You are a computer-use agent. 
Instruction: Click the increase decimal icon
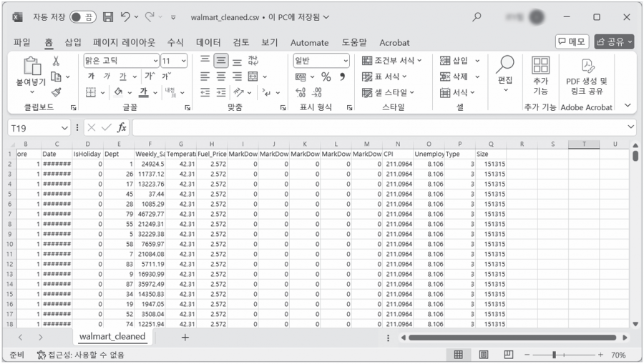(301, 92)
